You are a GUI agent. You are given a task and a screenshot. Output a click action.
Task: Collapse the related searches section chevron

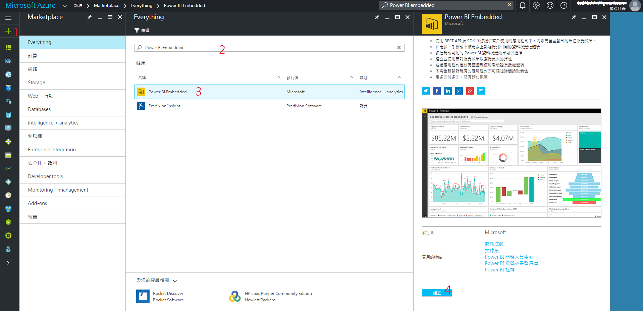pyautogui.click(x=175, y=280)
